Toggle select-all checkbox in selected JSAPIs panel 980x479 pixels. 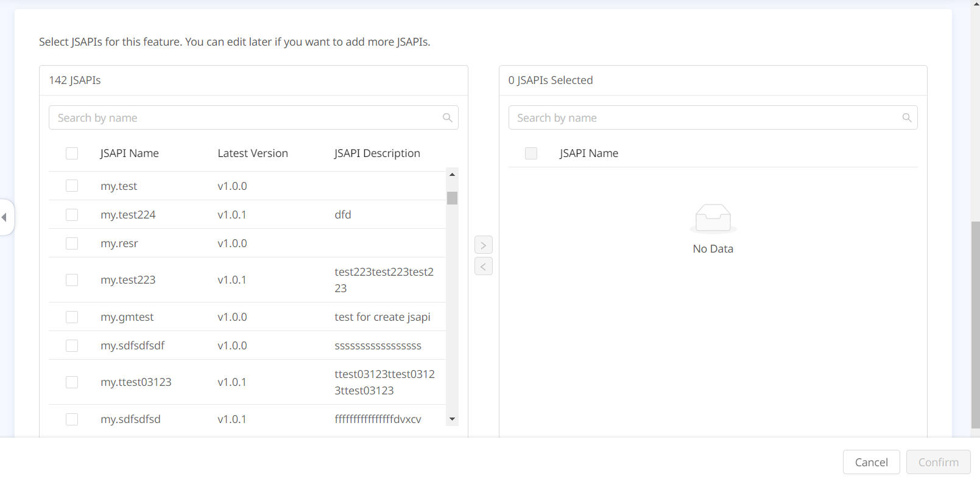coord(531,153)
